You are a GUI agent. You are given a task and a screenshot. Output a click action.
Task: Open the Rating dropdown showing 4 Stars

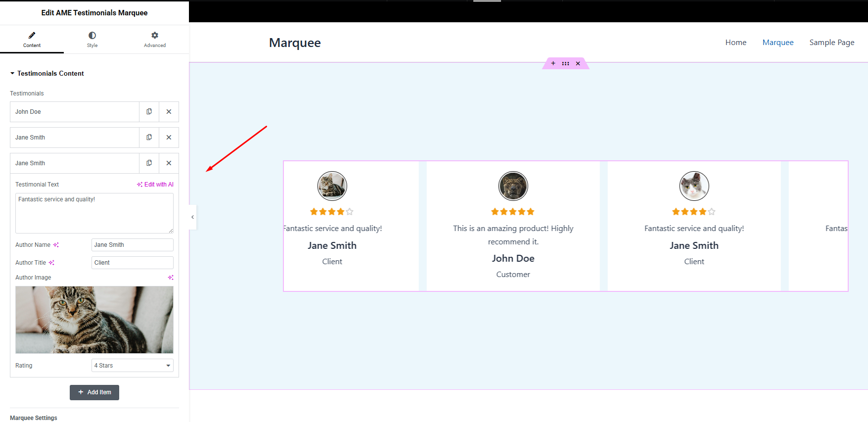pos(133,366)
